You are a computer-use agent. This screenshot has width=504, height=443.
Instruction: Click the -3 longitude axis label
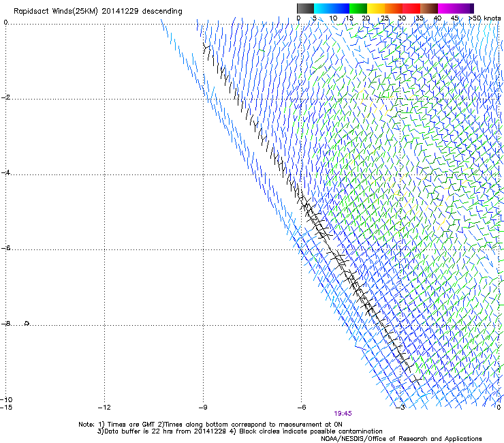coord(400,408)
